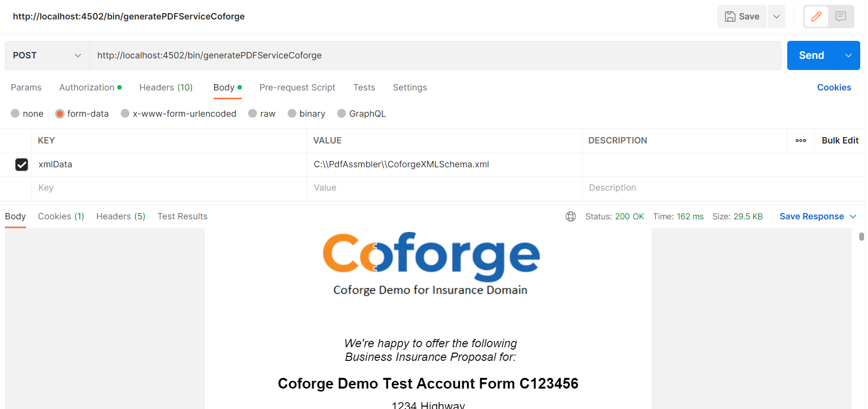The width and height of the screenshot is (868, 409).
Task: Click the request URL input field
Action: coord(435,55)
